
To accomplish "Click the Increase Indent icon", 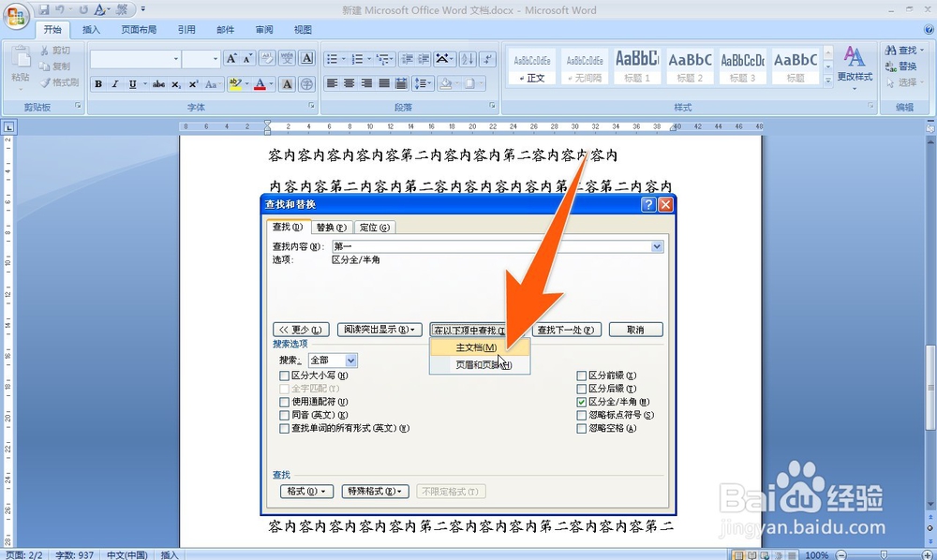I will click(424, 58).
